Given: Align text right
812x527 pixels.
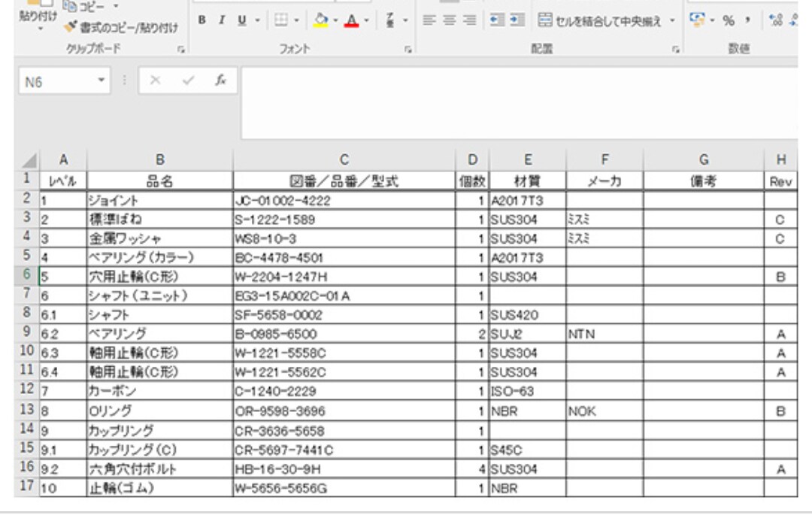Looking at the screenshot, I should pyautogui.click(x=469, y=20).
